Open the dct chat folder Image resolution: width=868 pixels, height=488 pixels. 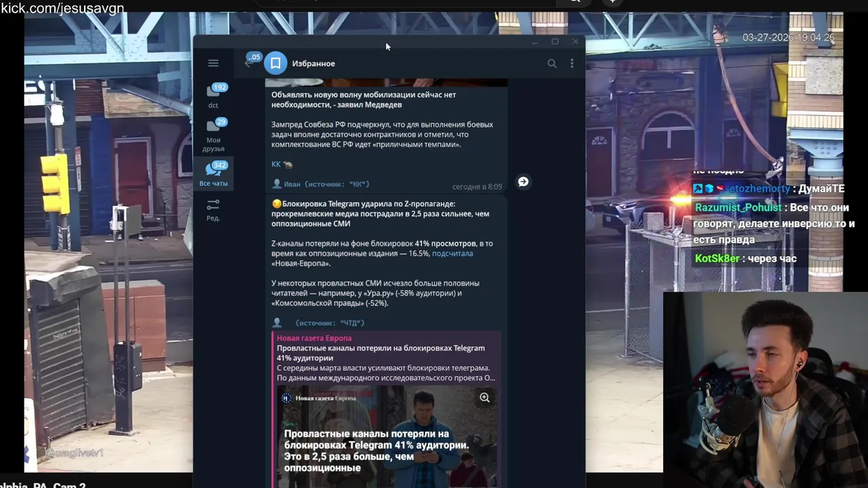coord(213,96)
